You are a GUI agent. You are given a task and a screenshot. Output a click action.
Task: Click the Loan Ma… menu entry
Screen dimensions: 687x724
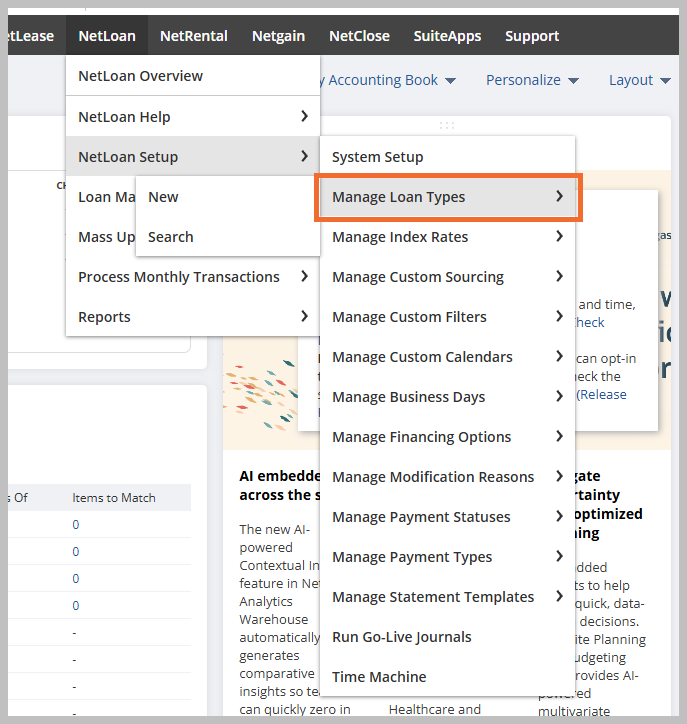click(101, 197)
